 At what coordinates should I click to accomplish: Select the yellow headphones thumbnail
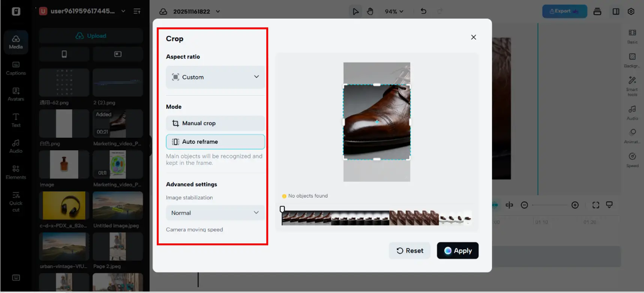(x=64, y=205)
